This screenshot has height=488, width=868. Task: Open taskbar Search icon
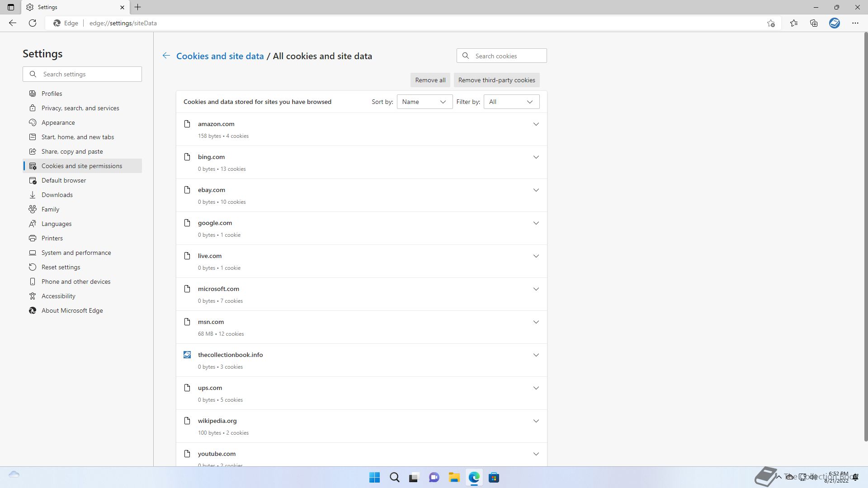click(394, 478)
